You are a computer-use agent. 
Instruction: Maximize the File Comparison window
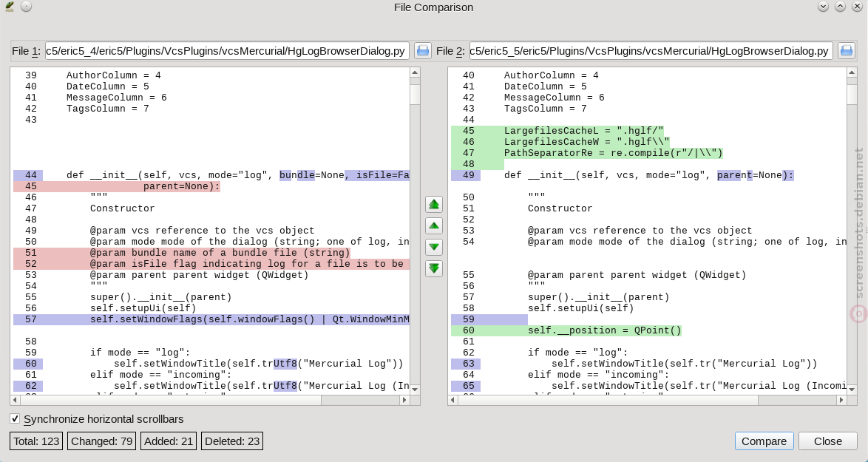(x=841, y=7)
